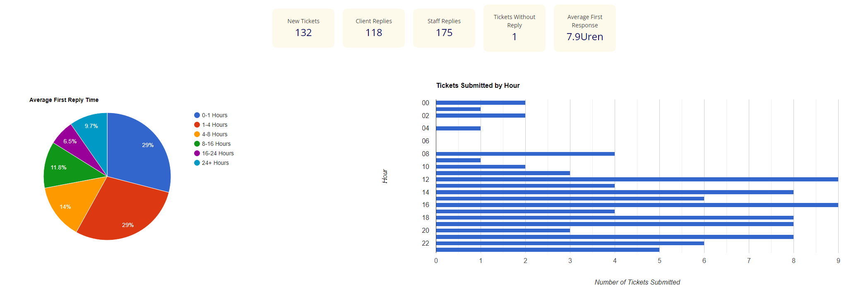Select the orange 4-8 Hours legend dot
Viewport: 868px width, 292px height.
tap(197, 134)
